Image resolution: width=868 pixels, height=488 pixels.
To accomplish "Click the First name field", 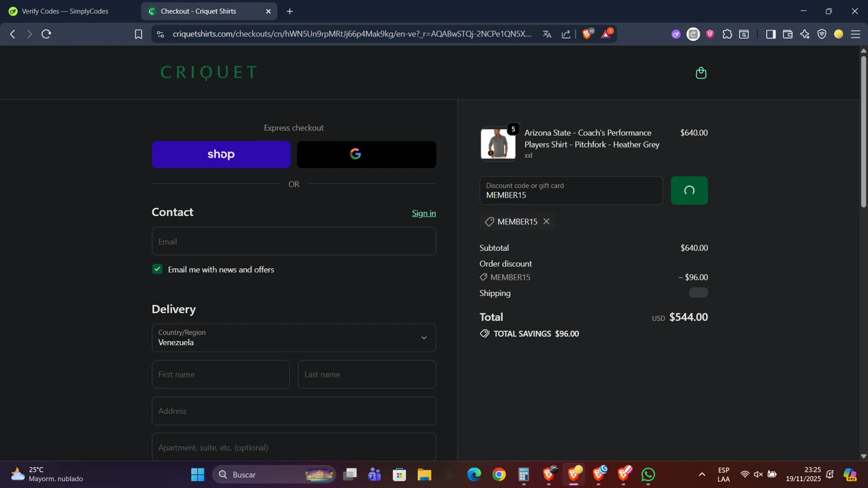I will [220, 374].
